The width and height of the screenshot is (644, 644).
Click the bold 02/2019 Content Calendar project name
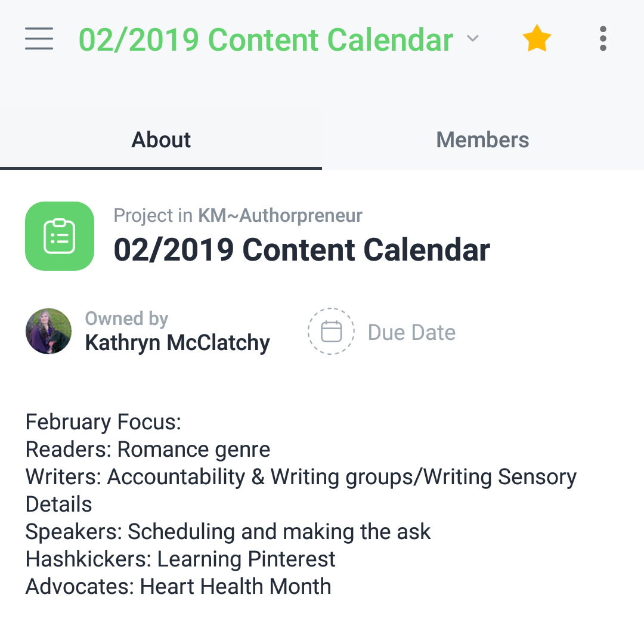[302, 250]
